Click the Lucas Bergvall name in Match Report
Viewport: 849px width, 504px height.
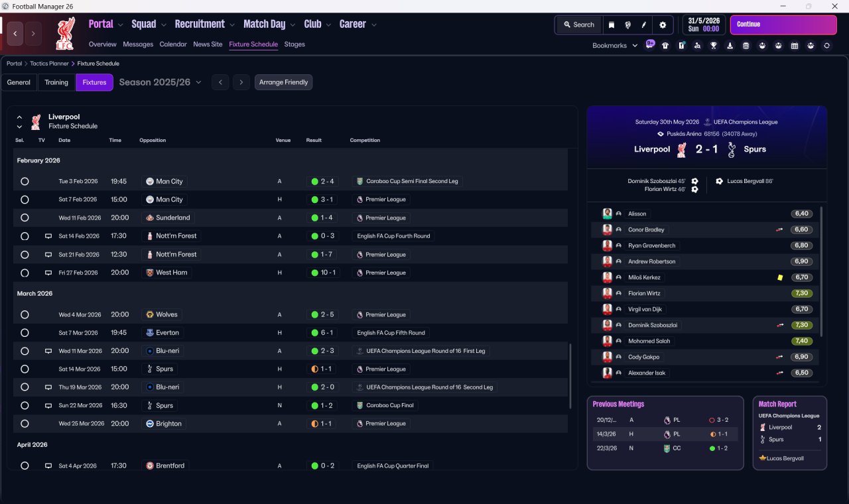(x=785, y=458)
